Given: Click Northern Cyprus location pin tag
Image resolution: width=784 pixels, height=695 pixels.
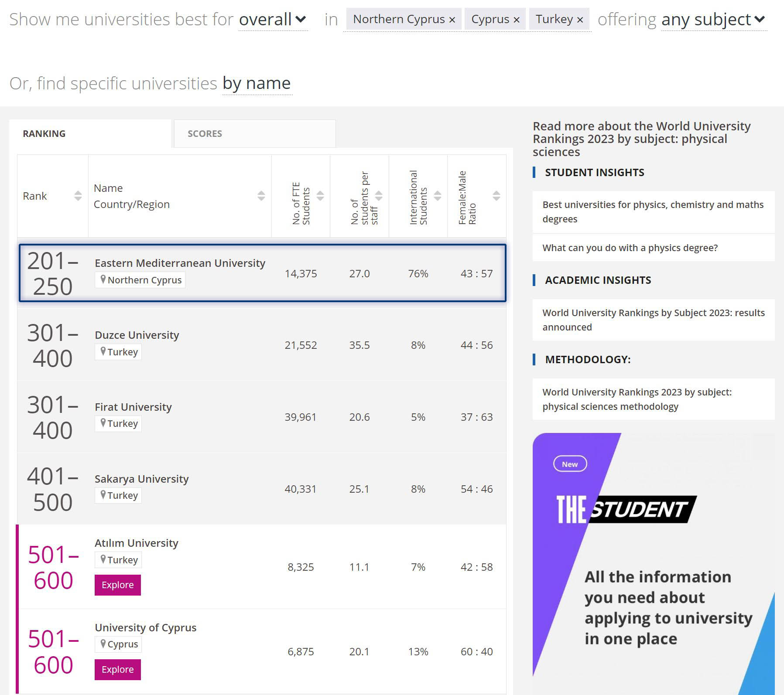Looking at the screenshot, I should coord(140,280).
